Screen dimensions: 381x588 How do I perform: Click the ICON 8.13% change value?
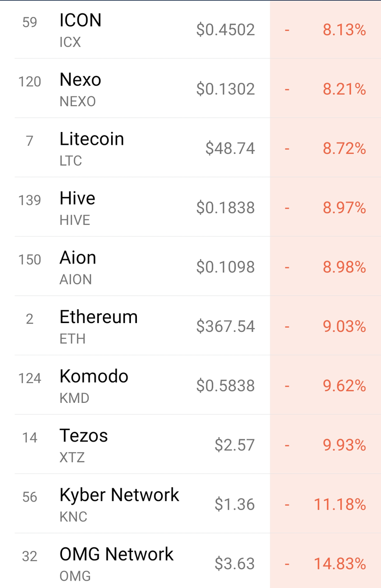[x=344, y=30]
